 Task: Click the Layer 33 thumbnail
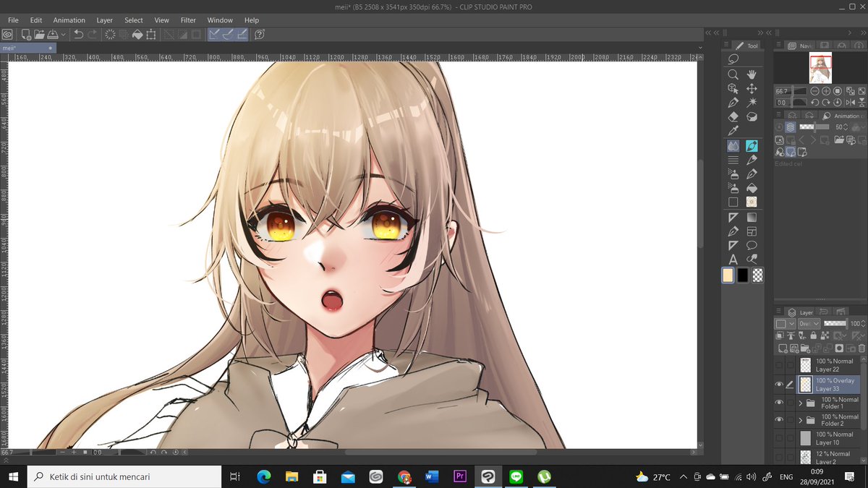[806, 384]
